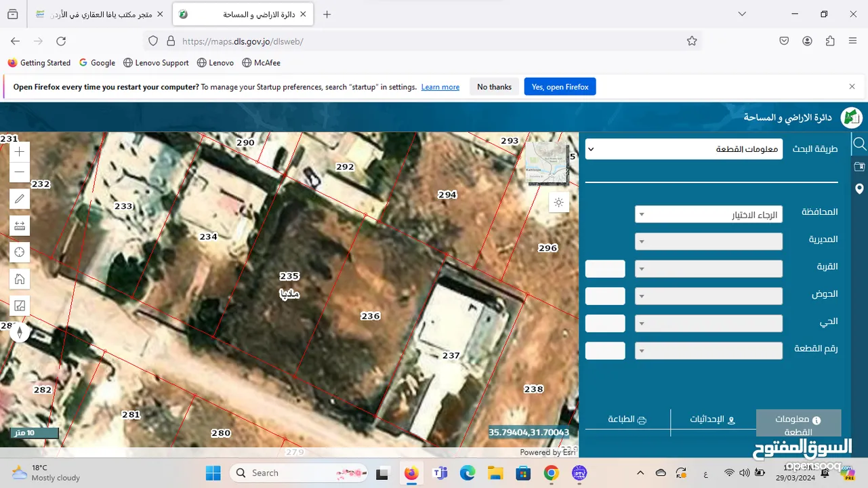Open Google bookmark

click(97, 63)
